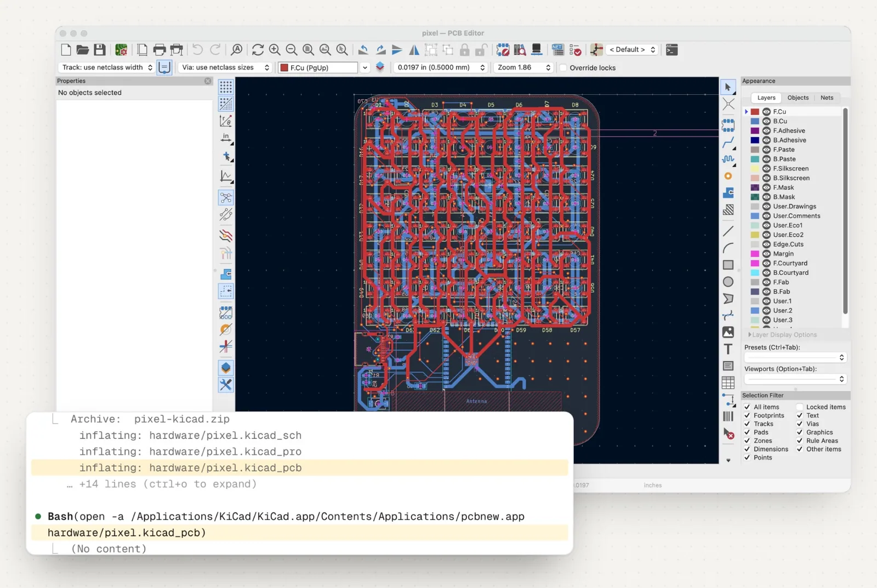877x588 pixels.
Task: Hide the B.Silkscreen layer
Action: pyautogui.click(x=766, y=178)
